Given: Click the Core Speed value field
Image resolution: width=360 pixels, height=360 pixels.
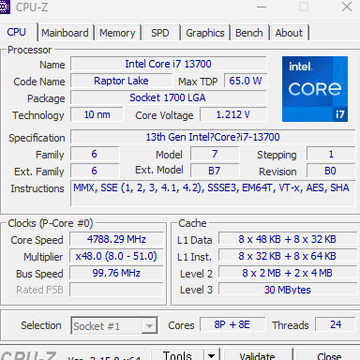Looking at the screenshot, I should [116, 239].
